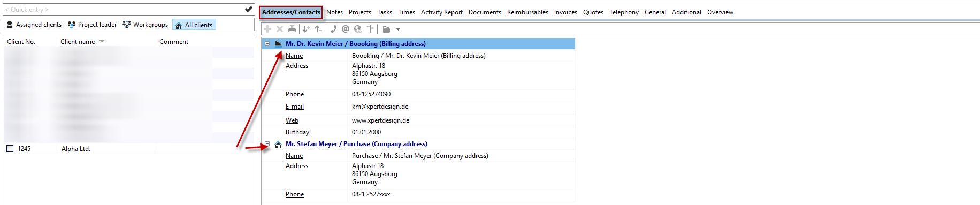This screenshot has height=205, width=980.
Task: Open the Documents tab
Action: 485,12
